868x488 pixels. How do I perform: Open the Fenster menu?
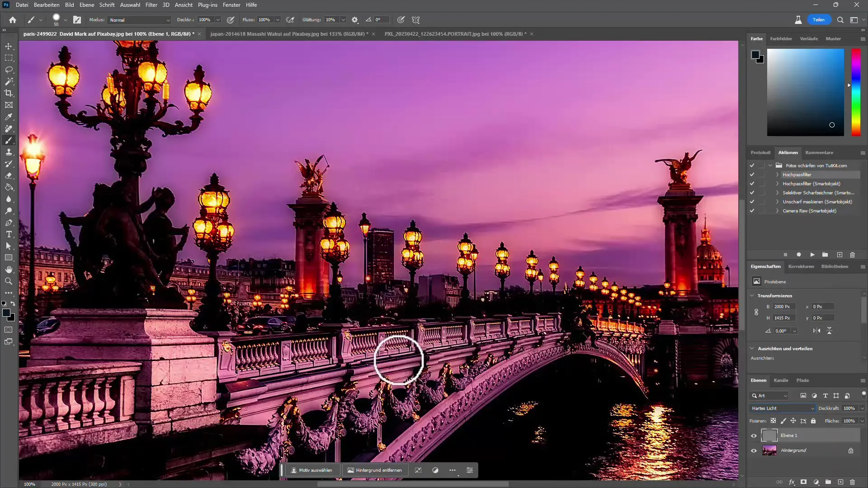[232, 5]
